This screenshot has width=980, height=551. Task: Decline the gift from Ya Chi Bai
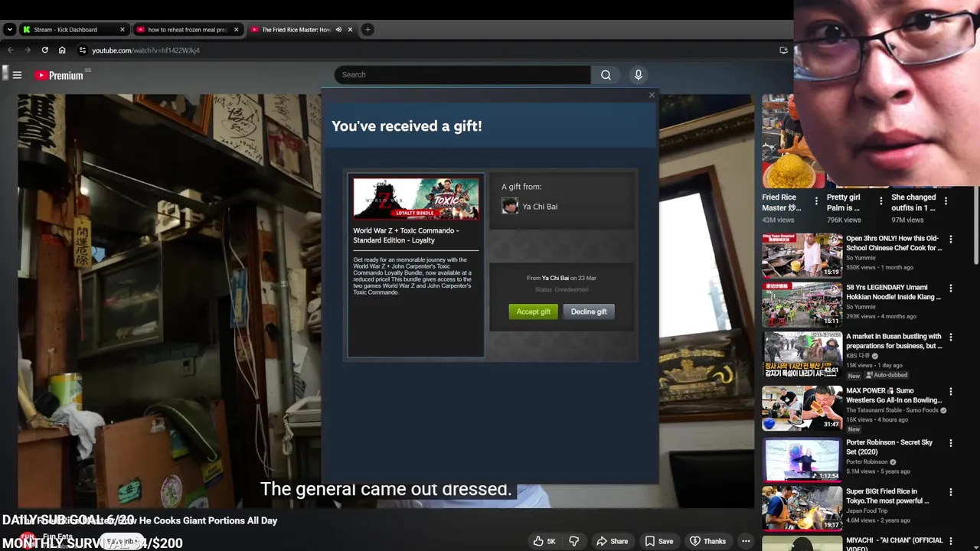point(589,311)
